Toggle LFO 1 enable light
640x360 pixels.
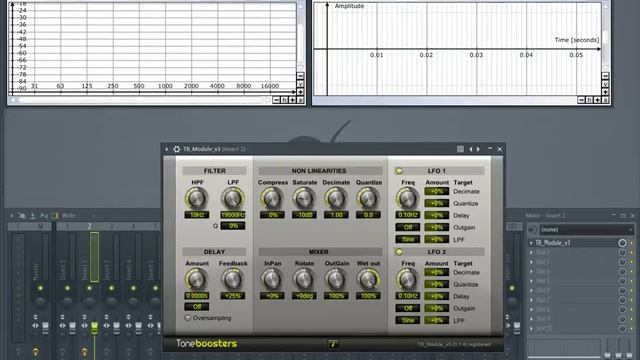tap(399, 171)
